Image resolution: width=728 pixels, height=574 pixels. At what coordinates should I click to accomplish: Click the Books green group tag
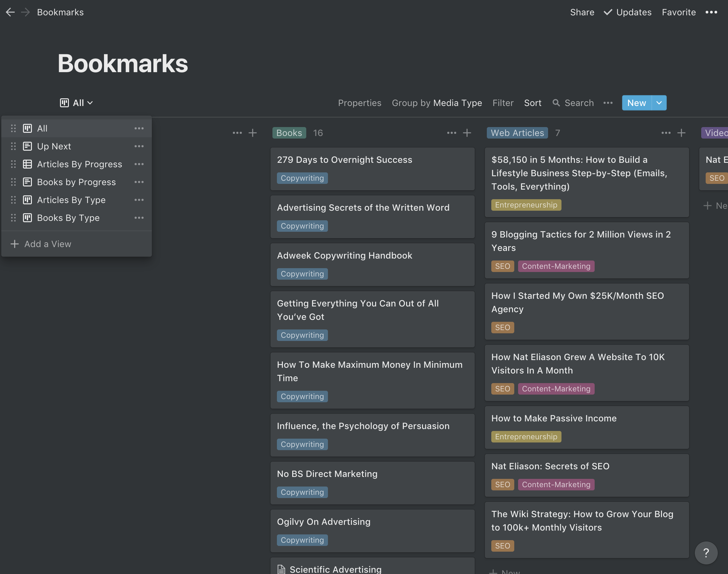pos(289,133)
